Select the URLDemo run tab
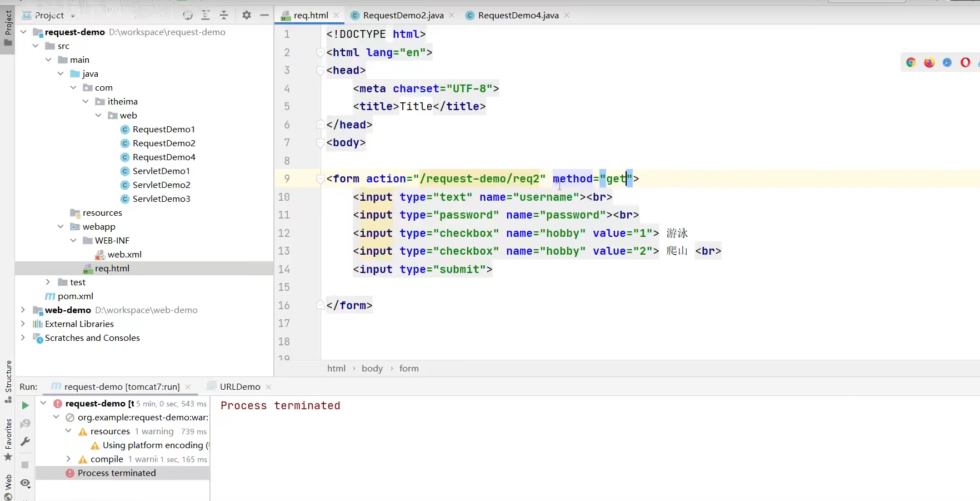 coord(239,386)
